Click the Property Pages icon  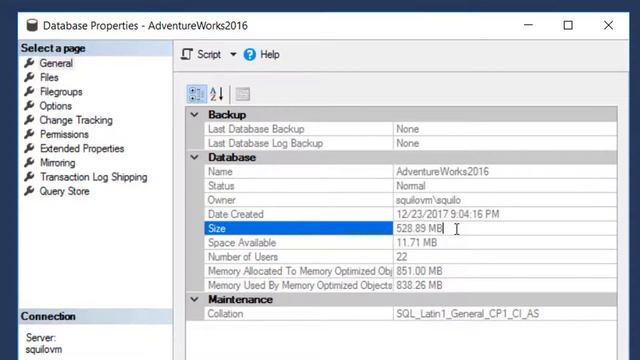pyautogui.click(x=243, y=94)
